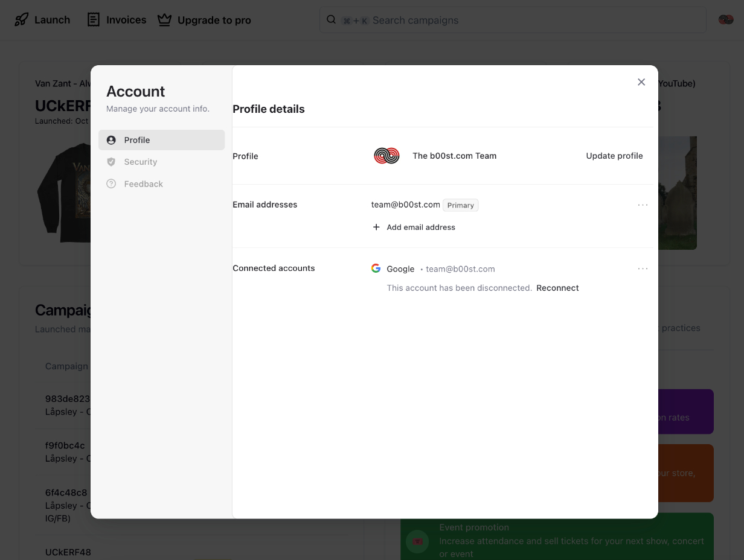Click the b00st.com Team profile picture
The height and width of the screenshot is (560, 744).
[386, 156]
